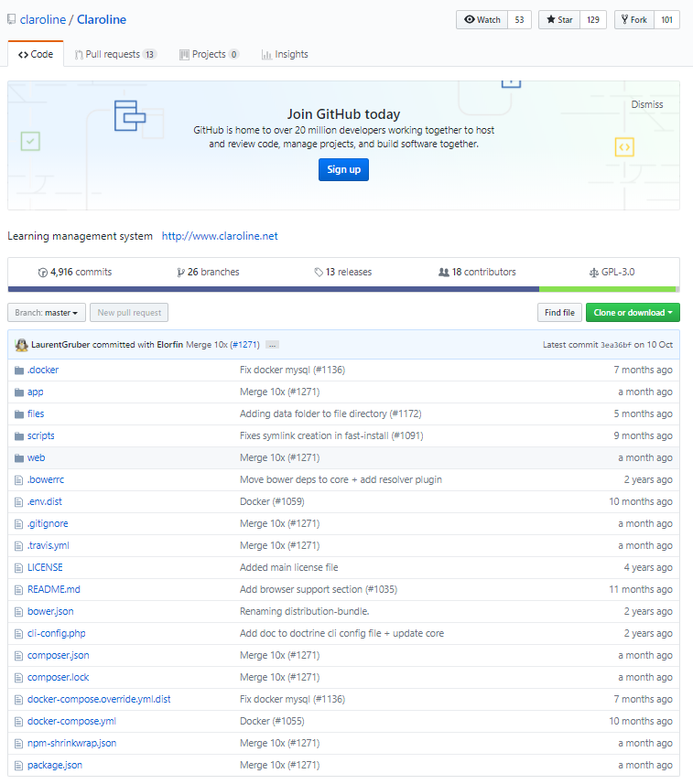693x784 pixels.
Task: Click the .docker folder icon
Action: pos(18,370)
